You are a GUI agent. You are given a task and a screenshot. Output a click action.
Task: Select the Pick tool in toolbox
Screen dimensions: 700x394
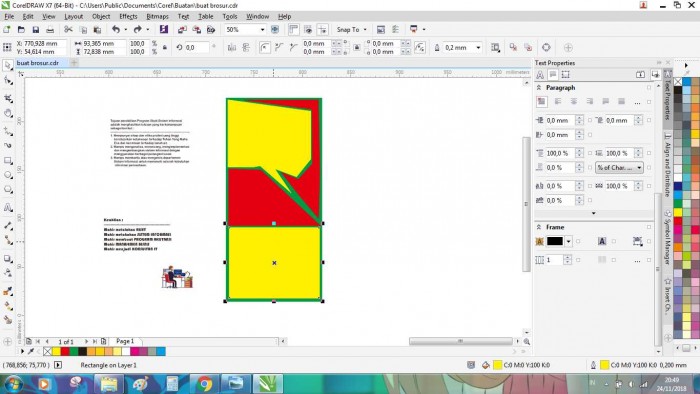(8, 66)
